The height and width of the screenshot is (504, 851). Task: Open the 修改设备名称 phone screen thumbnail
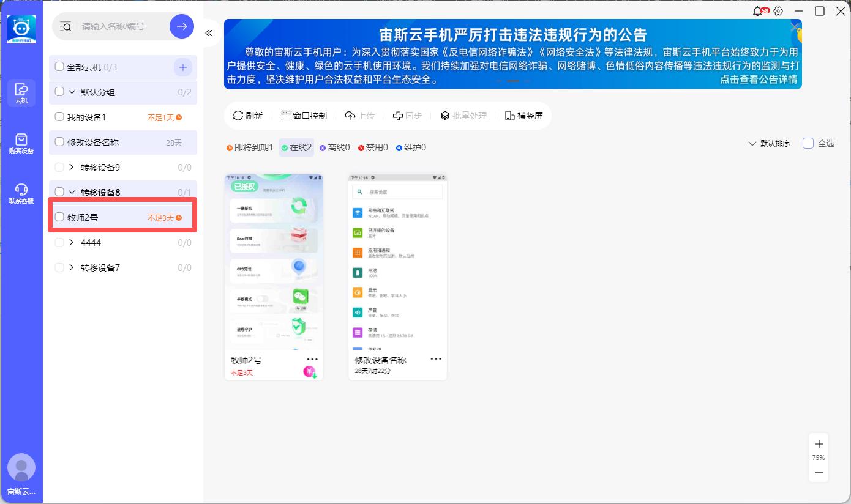click(398, 262)
